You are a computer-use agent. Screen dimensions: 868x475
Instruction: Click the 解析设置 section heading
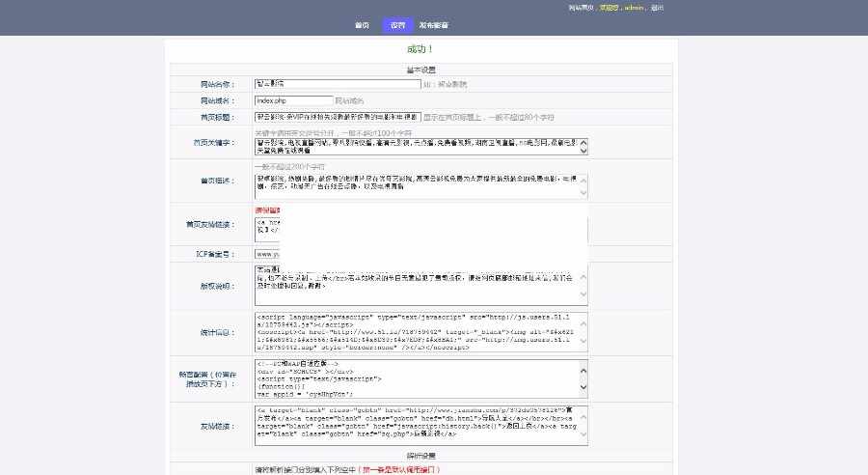point(420,456)
